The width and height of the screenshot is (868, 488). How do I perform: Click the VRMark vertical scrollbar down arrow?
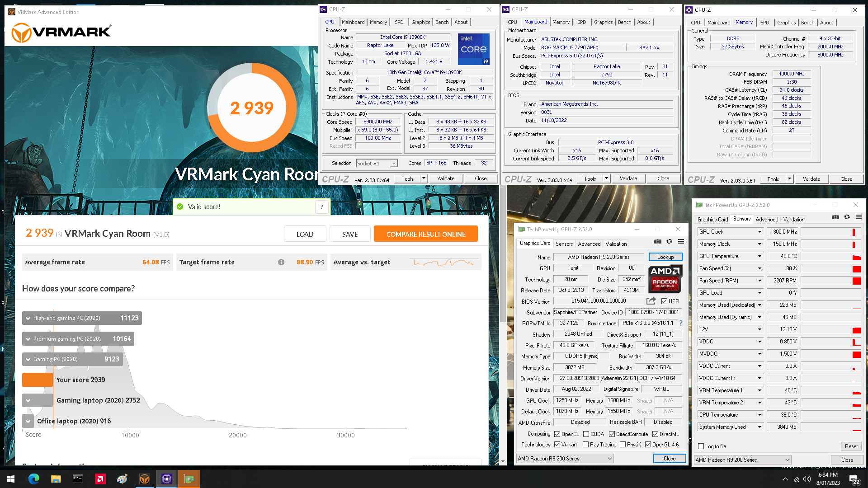pyautogui.click(x=503, y=461)
